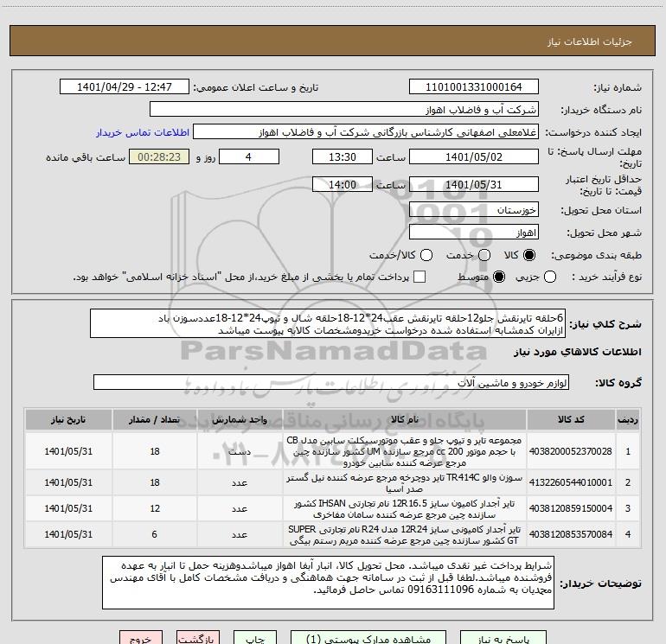666x644 pixels.
Task: Click the announcement date field 1401/04/29 - 12:47
Action: click(125, 87)
